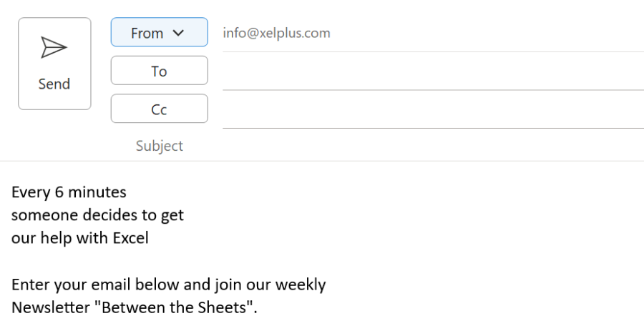
Task: Click the Subject label
Action: [160, 146]
